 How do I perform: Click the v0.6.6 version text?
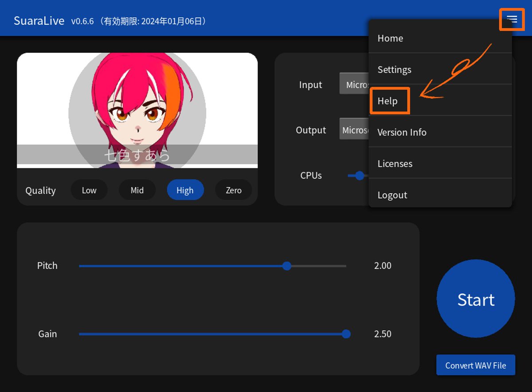pyautogui.click(x=82, y=21)
